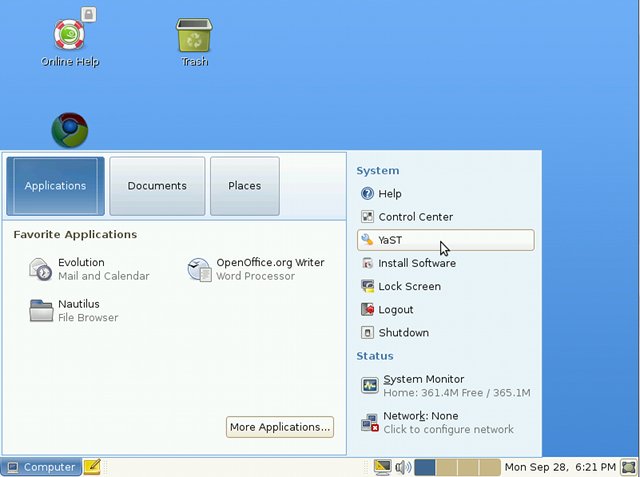640x477 pixels.
Task: Switch to the Places tab
Action: click(244, 186)
